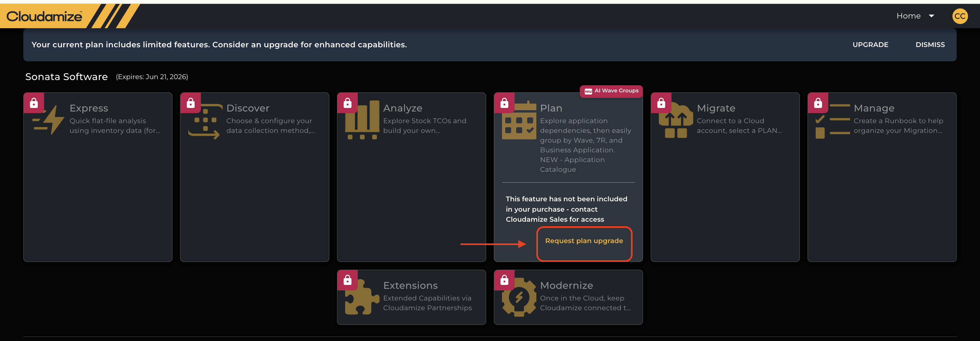Open the Express card title
Screen dimensions: 980x341
pos(89,108)
